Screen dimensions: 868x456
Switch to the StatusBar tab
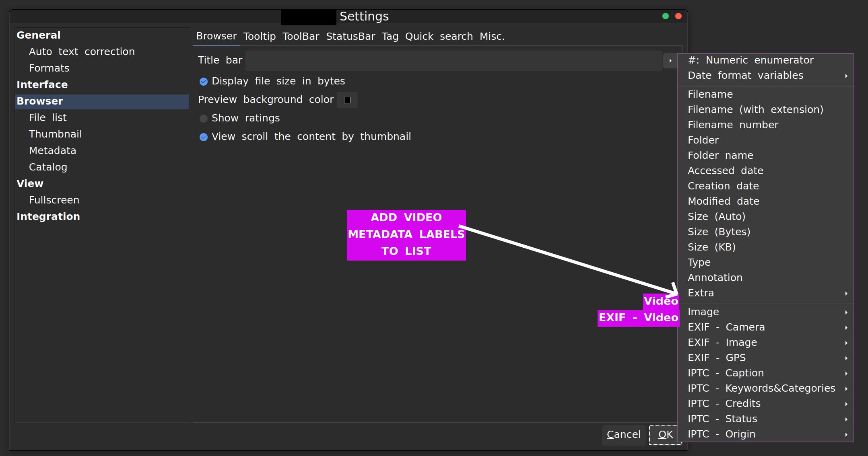coord(350,37)
